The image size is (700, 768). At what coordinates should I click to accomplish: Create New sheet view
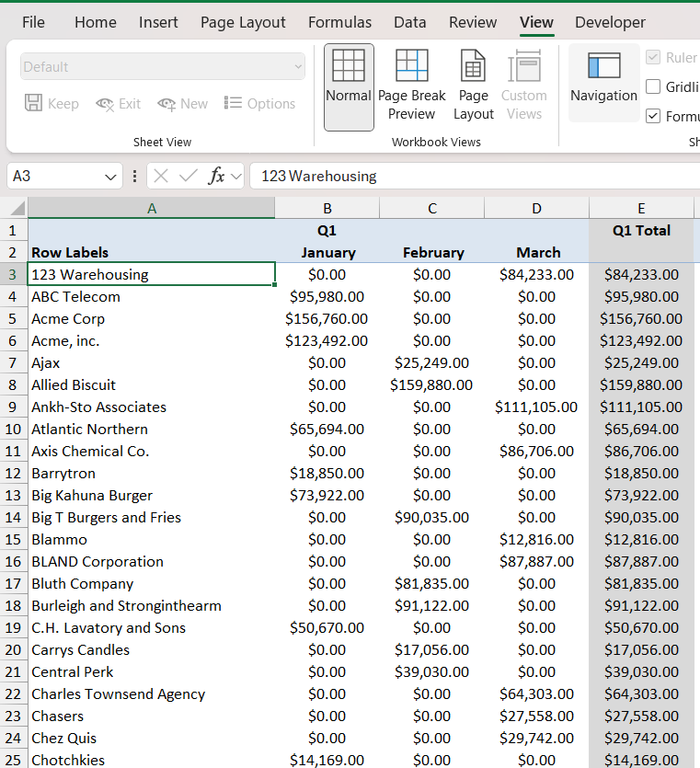(x=183, y=103)
